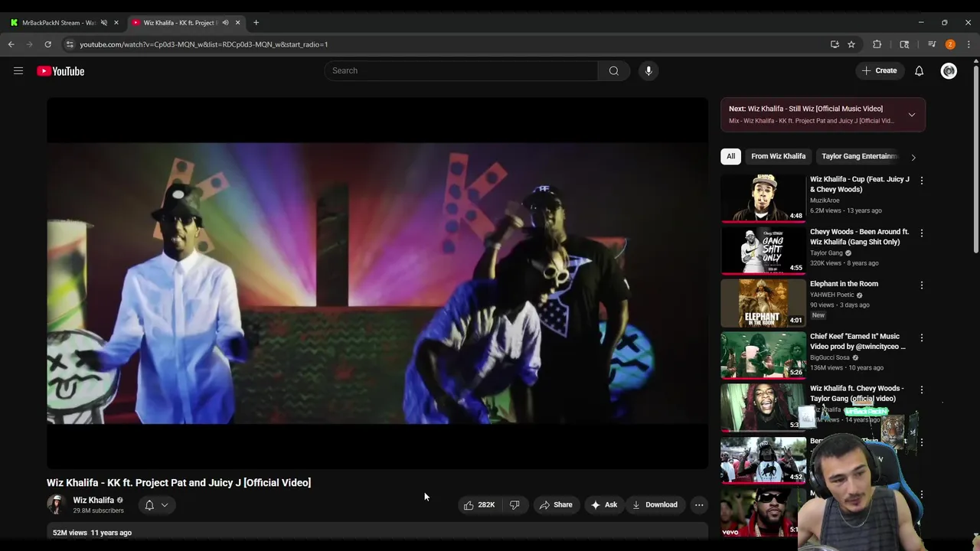
Task: Open YouTube notifications bell in header
Action: click(919, 70)
